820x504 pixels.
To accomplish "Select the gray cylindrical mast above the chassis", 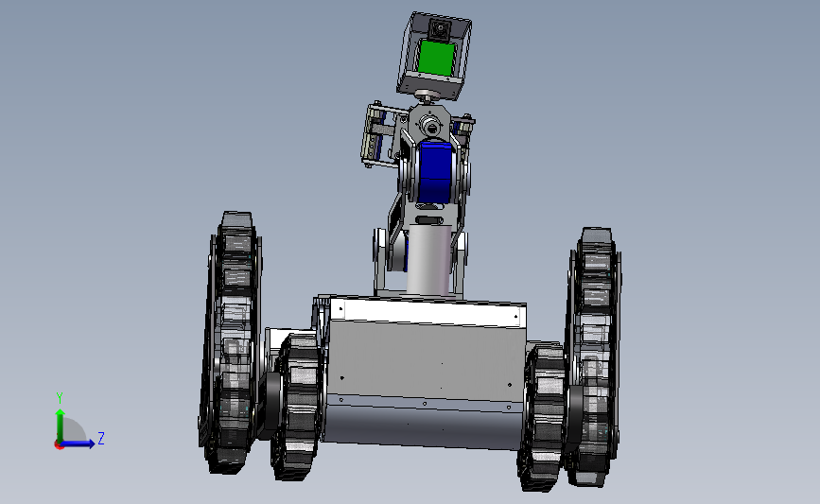I will [428, 260].
